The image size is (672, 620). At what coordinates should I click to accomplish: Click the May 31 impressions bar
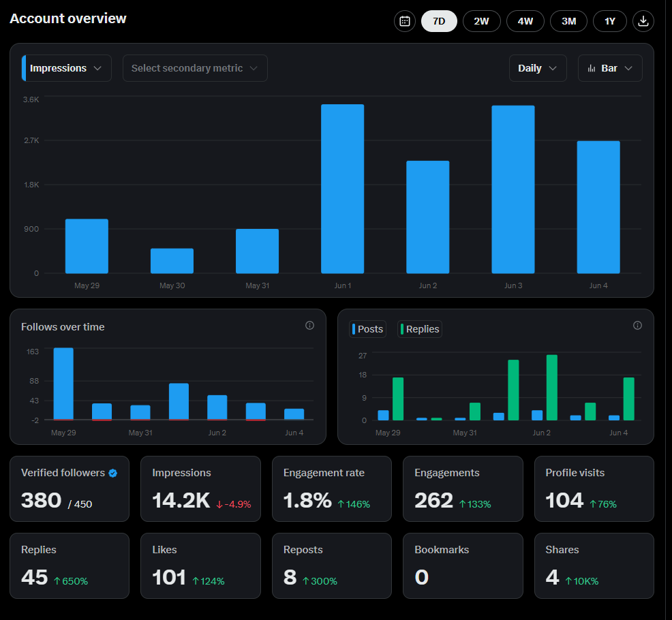[x=257, y=251]
